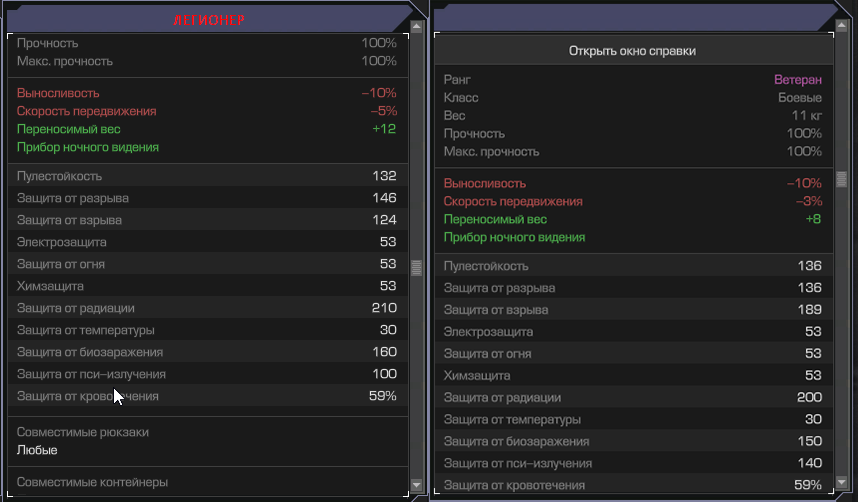Screen dimensions: 858x502
Task: Click the red title in the left panel header
Action: (x=211, y=20)
